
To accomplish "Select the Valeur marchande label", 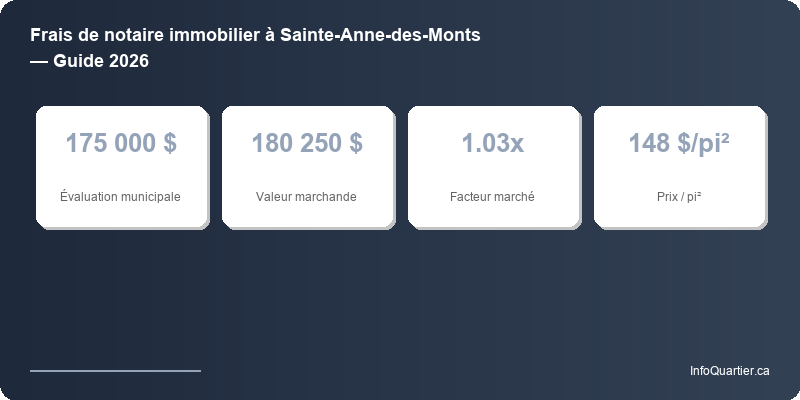I will (306, 197).
